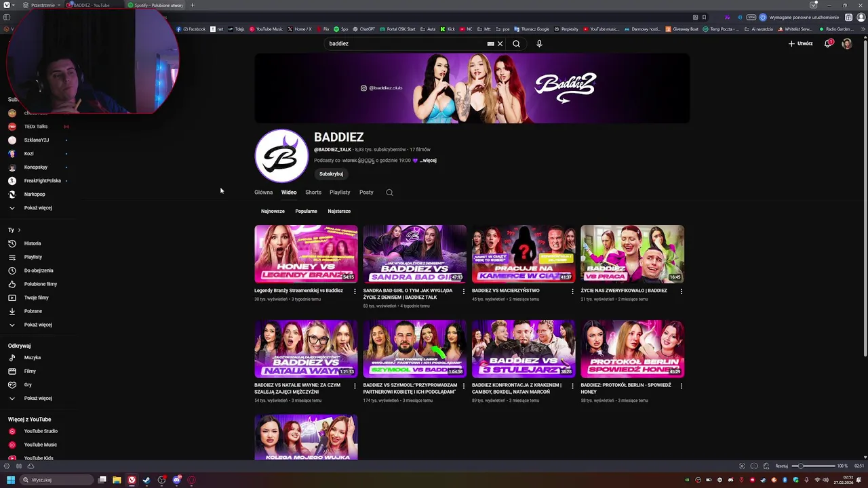Click the YouTube search magnifier button
The image size is (868, 488).
516,43
